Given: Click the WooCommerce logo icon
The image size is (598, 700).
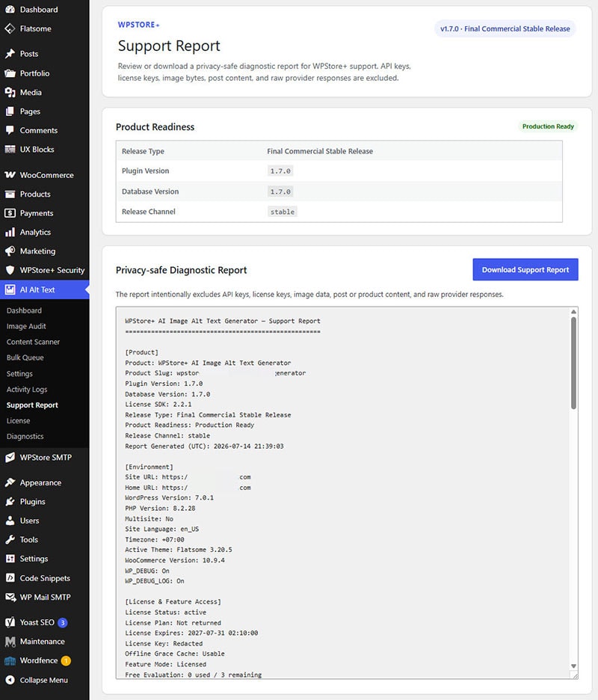Looking at the screenshot, I should [x=10, y=175].
